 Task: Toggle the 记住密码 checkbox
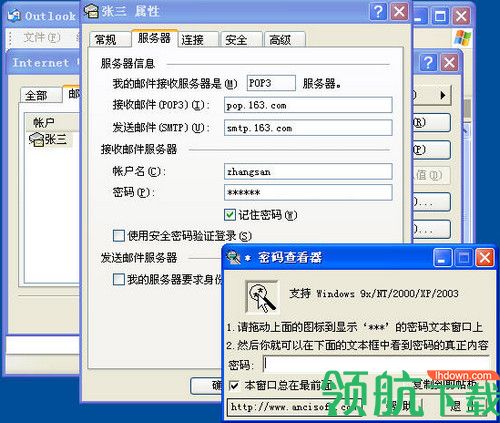tap(230, 215)
